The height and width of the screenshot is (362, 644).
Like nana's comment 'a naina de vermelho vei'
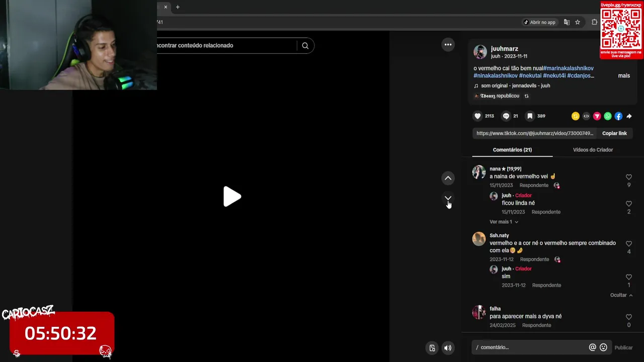pyautogui.click(x=628, y=177)
